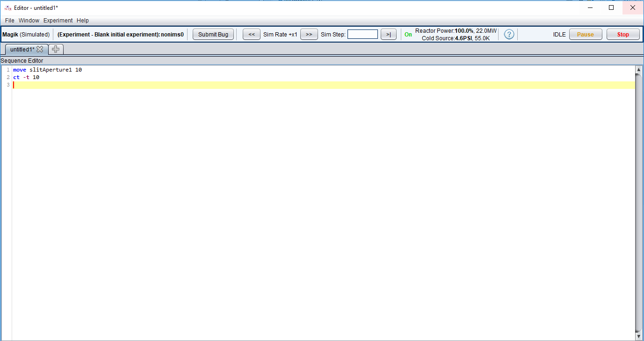Decrease sim rate with << button

pos(251,35)
